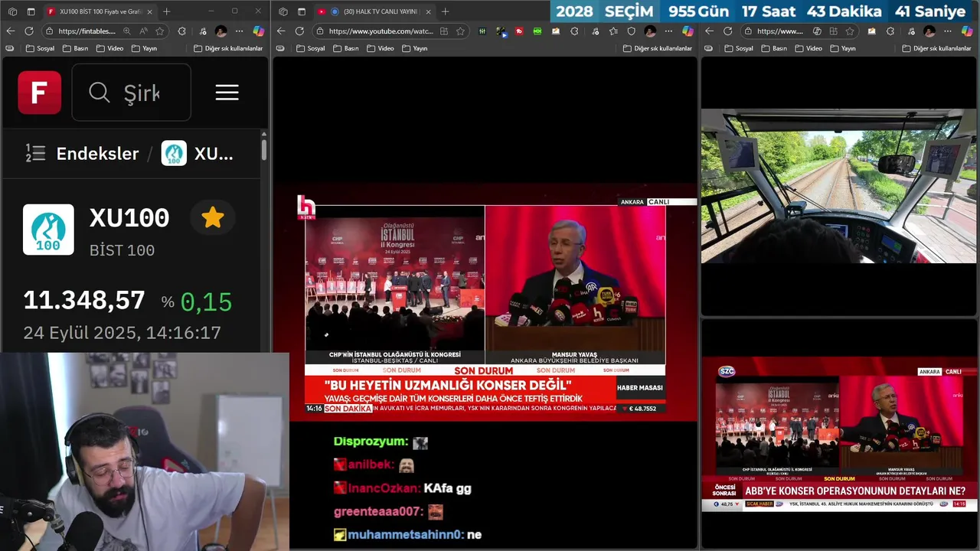Open a new tab in Fintables window

(166, 11)
